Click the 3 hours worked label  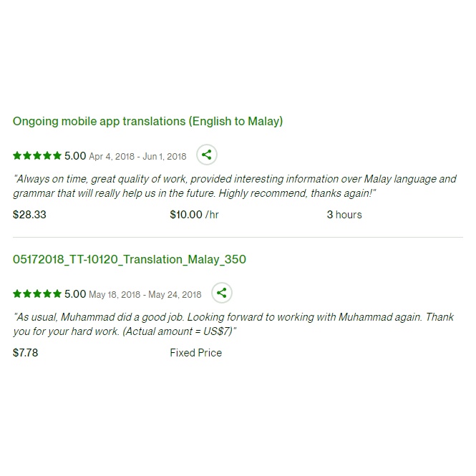coord(344,215)
